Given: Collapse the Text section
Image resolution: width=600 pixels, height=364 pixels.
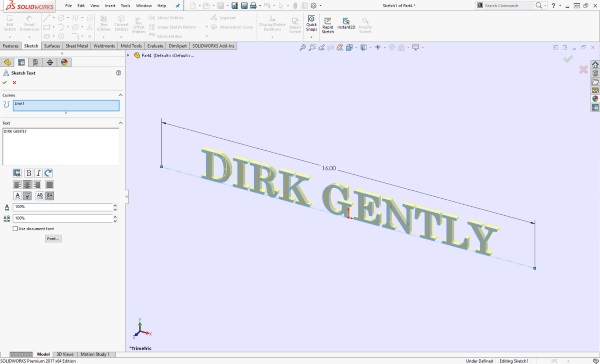Looking at the screenshot, I should pos(121,123).
